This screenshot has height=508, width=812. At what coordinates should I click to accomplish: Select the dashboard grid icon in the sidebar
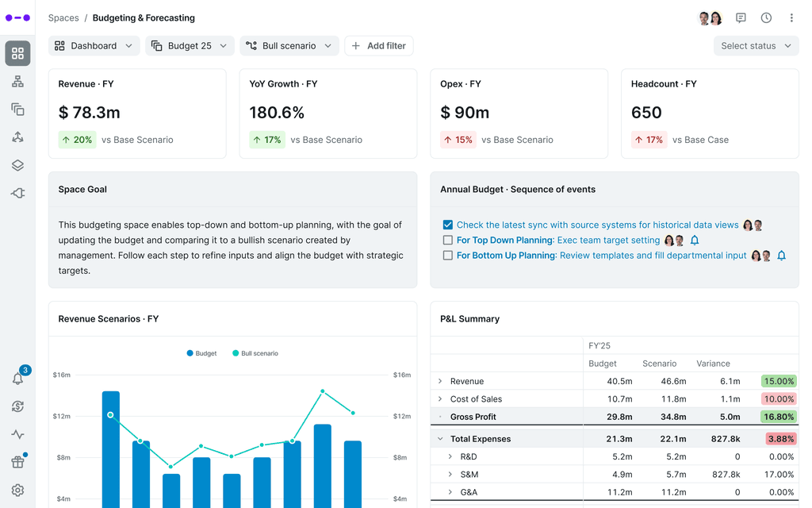pos(17,53)
